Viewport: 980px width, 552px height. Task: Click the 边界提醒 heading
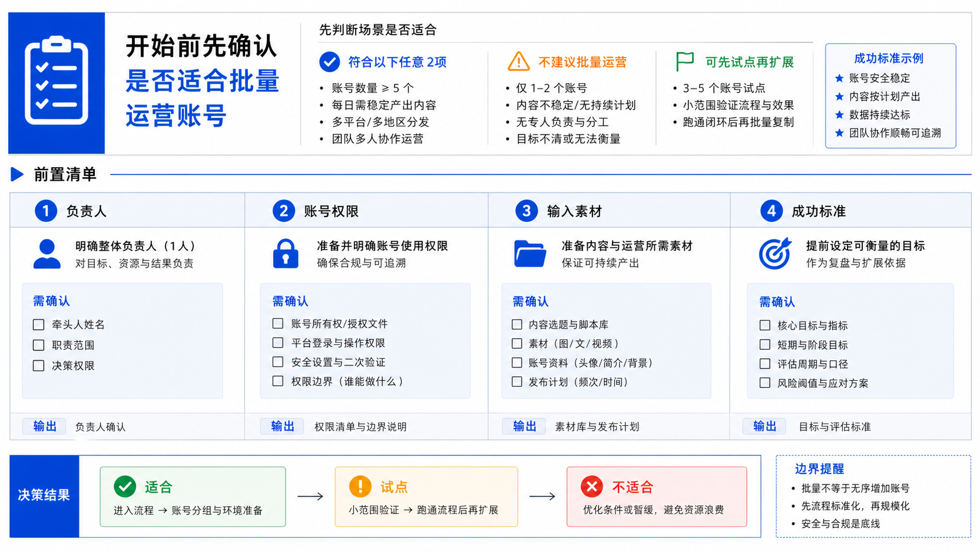[819, 469]
